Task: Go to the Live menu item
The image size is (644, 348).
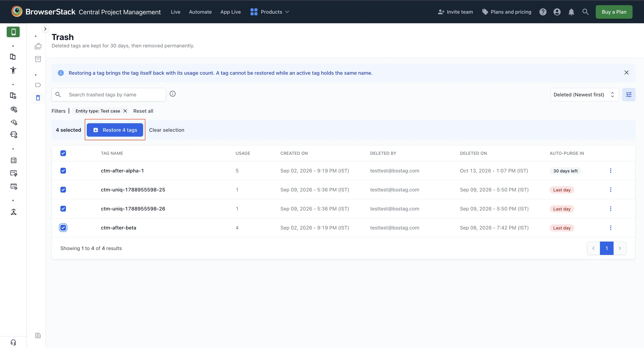Action: point(176,12)
